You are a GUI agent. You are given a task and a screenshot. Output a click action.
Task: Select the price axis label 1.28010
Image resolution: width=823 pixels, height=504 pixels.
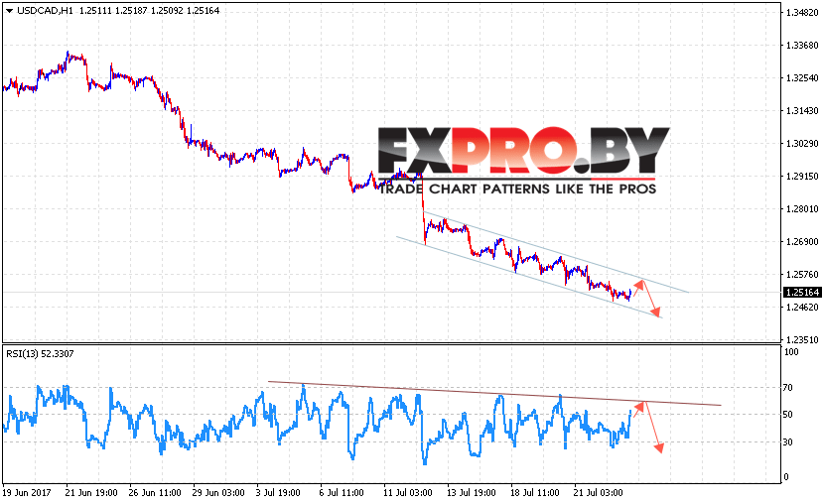click(x=802, y=209)
